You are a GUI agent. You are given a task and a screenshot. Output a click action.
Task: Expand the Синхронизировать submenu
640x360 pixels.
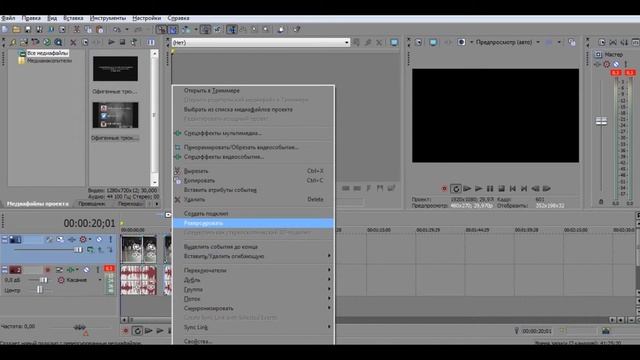tap(253, 308)
